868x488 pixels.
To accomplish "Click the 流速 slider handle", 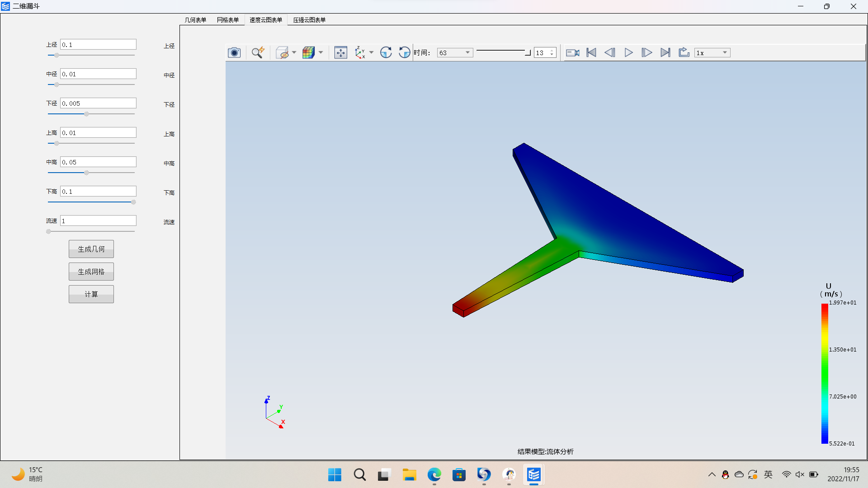I will coord(48,231).
